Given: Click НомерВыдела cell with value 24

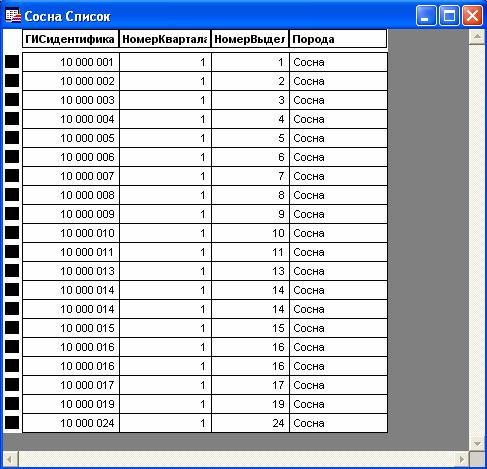Looking at the screenshot, I should (250, 423).
